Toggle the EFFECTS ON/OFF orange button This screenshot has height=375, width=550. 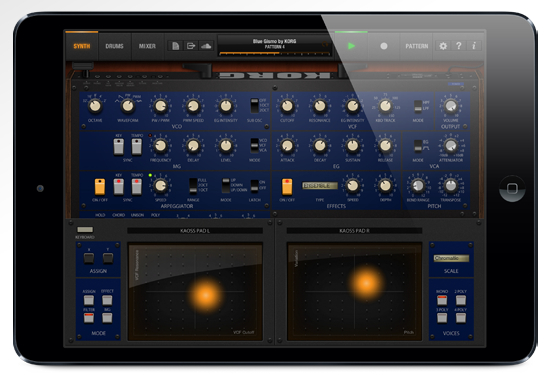(287, 187)
